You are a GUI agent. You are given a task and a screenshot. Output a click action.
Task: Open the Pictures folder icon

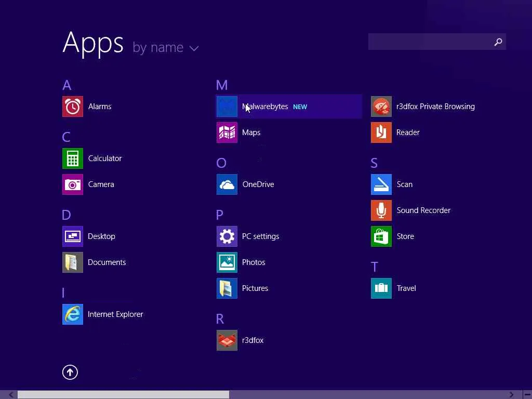227,288
